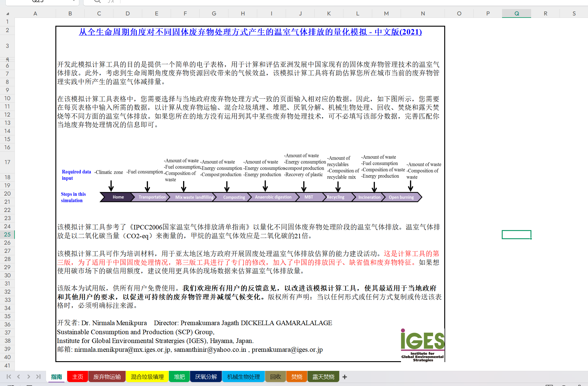Click next sheet navigation arrow

28,377
